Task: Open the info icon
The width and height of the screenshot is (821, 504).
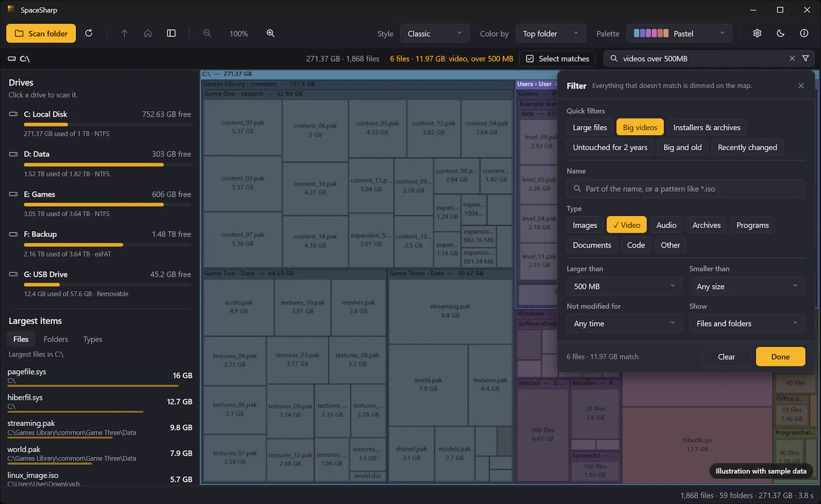Action: (804, 33)
